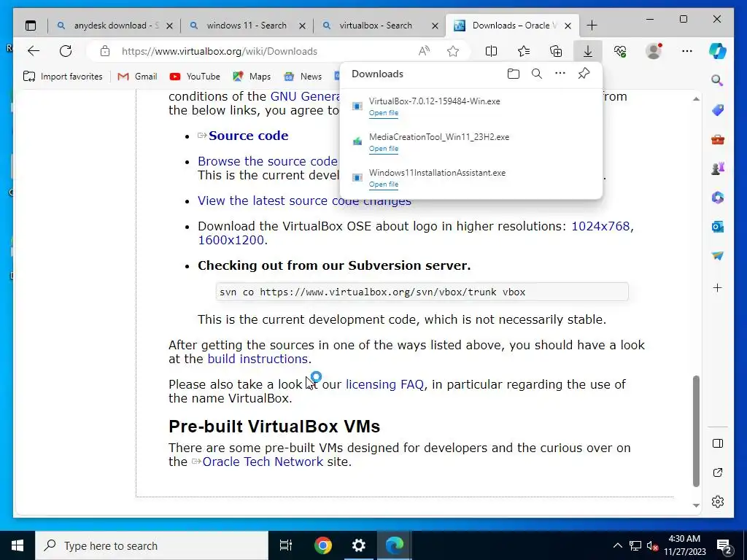The image size is (747, 560).
Task: Toggle the Downloads toolbar button
Action: 588,51
